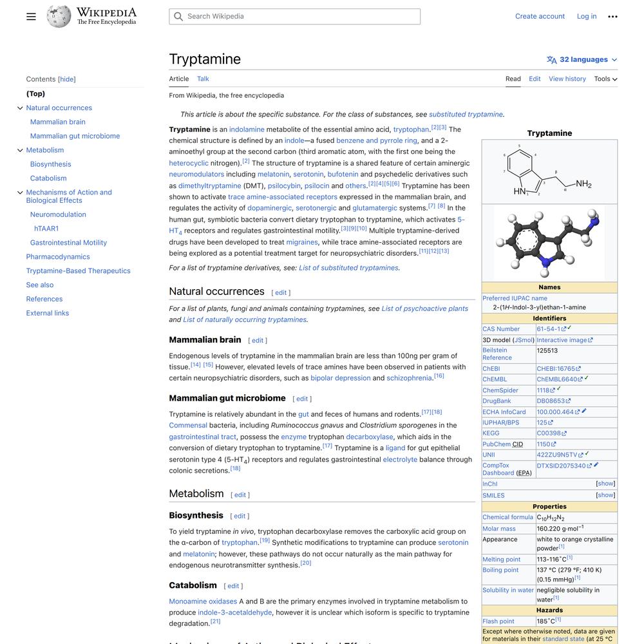Open the View history tab

click(x=567, y=79)
